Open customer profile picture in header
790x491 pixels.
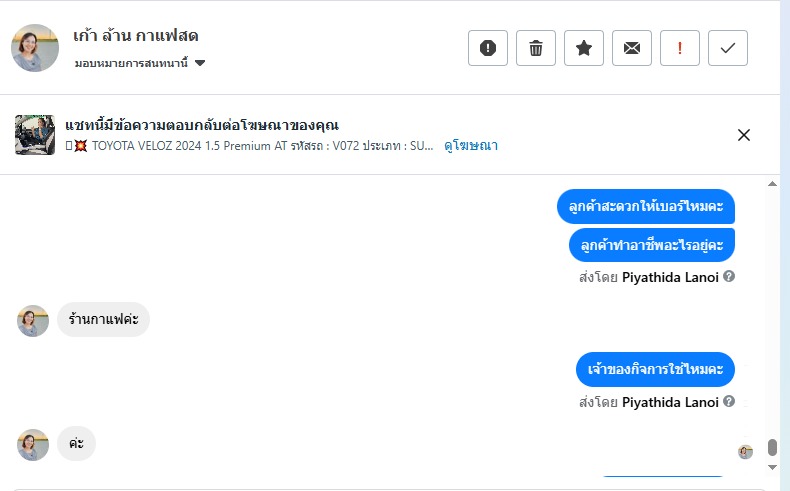(x=35, y=48)
